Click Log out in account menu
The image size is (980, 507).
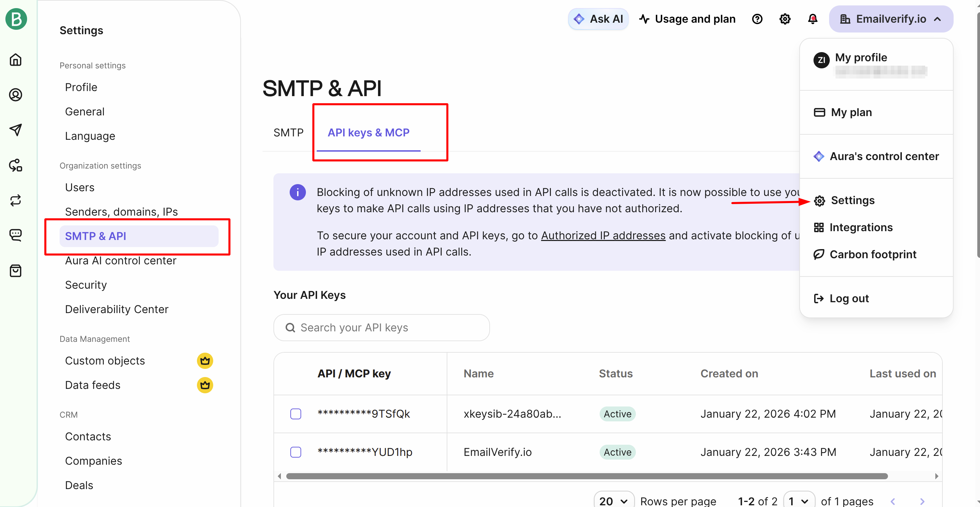pos(841,299)
